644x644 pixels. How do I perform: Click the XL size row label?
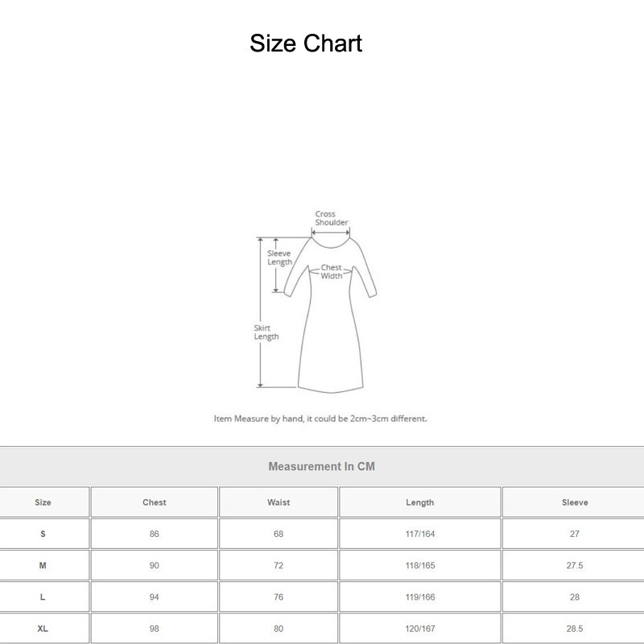point(43,628)
